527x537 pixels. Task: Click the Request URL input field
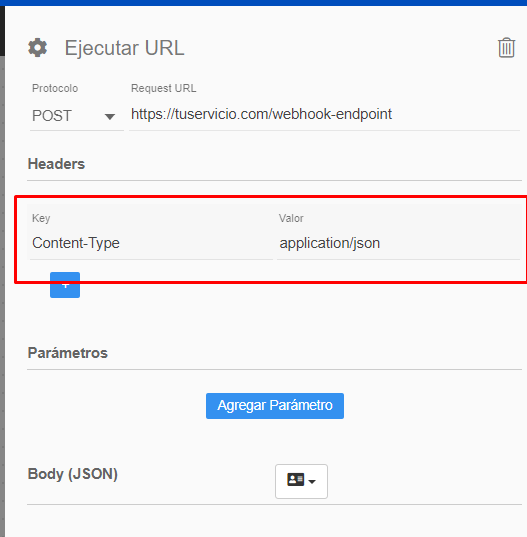(324, 114)
